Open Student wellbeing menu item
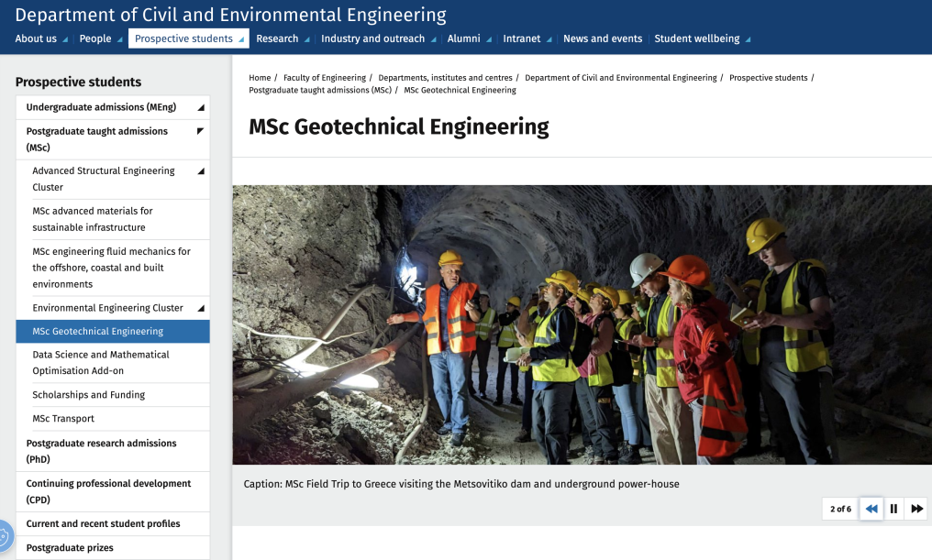The image size is (932, 560). [x=696, y=38]
